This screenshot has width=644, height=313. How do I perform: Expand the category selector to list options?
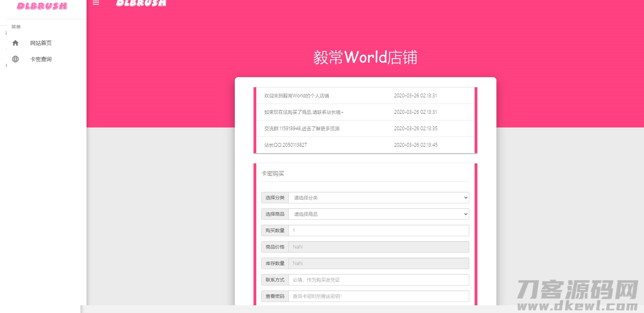[x=378, y=198]
